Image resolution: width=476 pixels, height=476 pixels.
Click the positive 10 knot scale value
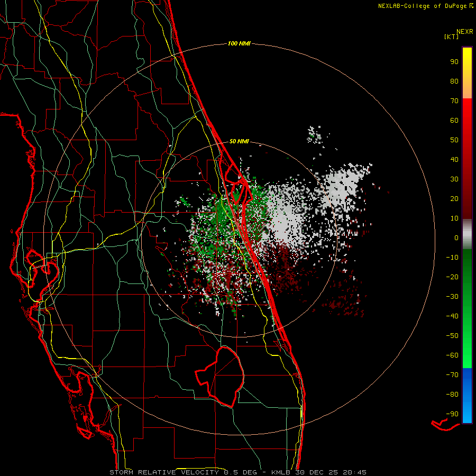(x=454, y=218)
